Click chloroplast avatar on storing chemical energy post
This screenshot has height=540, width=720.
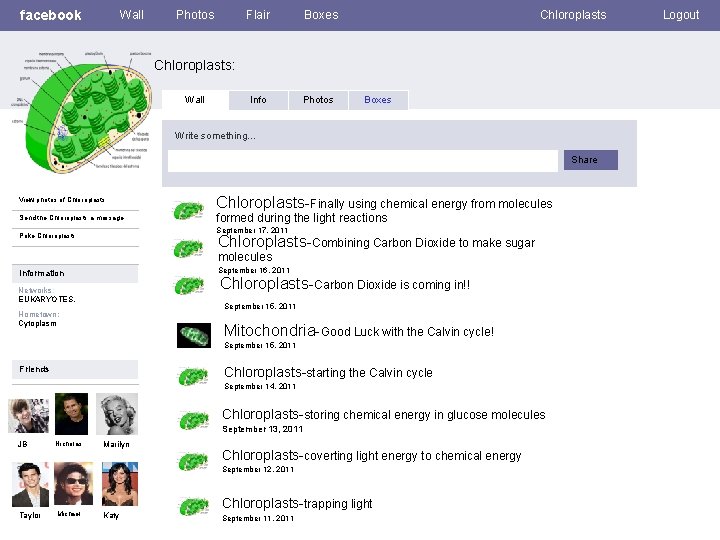(x=194, y=421)
